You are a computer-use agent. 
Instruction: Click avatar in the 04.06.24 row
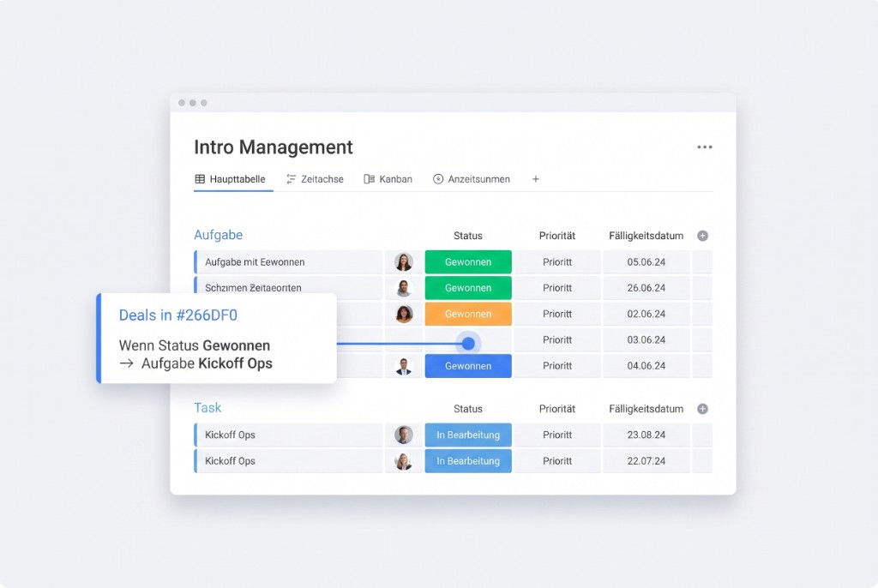pyautogui.click(x=403, y=366)
